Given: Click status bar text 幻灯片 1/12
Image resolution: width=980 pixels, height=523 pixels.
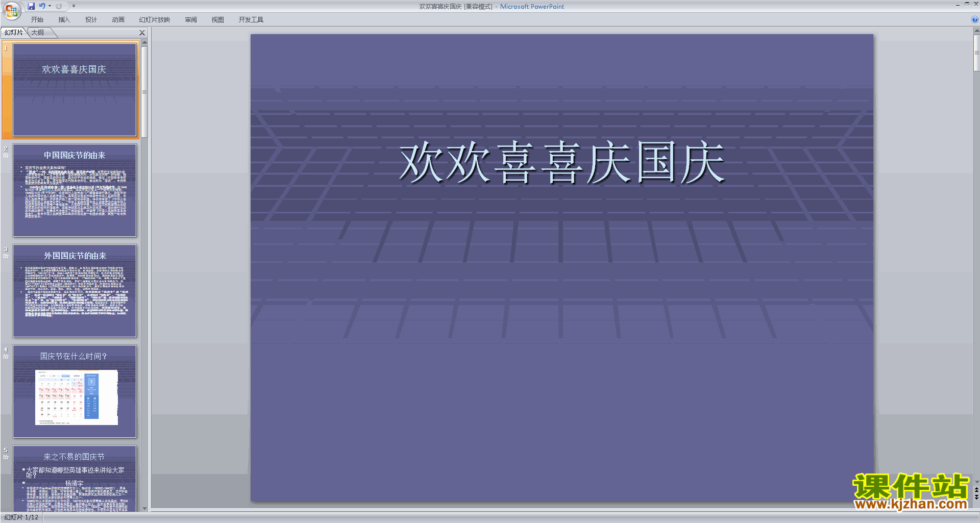Looking at the screenshot, I should tap(21, 517).
